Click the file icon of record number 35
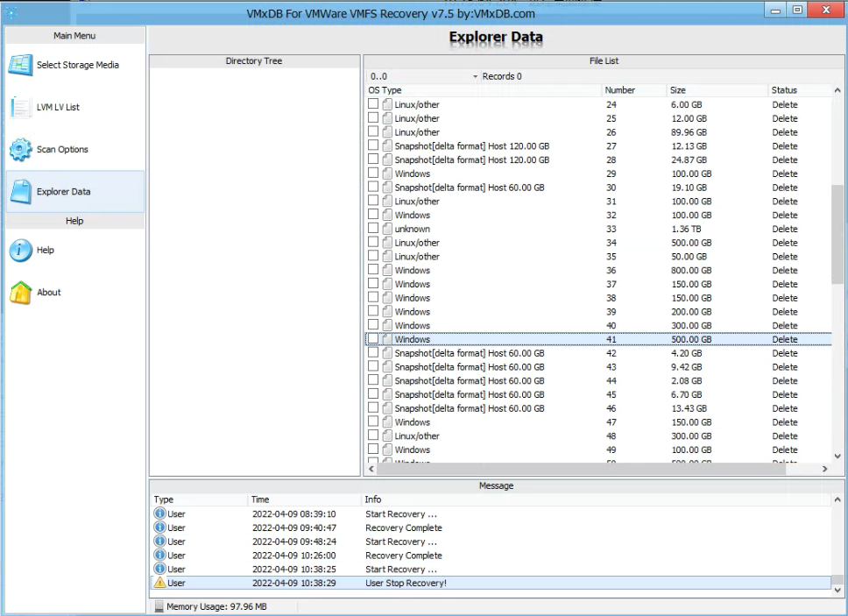Screen dimensions: 848x616 387,257
